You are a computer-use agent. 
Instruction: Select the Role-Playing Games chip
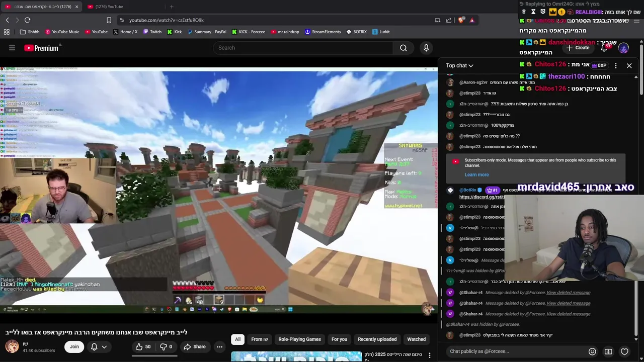(299, 339)
